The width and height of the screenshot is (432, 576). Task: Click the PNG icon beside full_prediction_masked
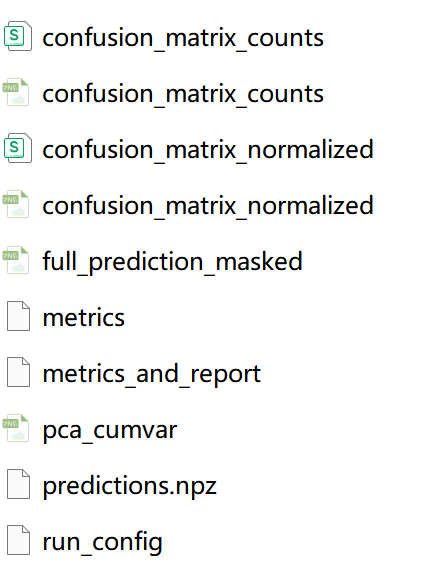click(16, 260)
